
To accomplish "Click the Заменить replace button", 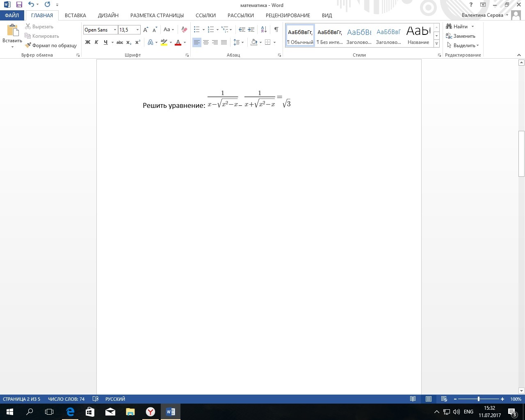I will [x=461, y=36].
